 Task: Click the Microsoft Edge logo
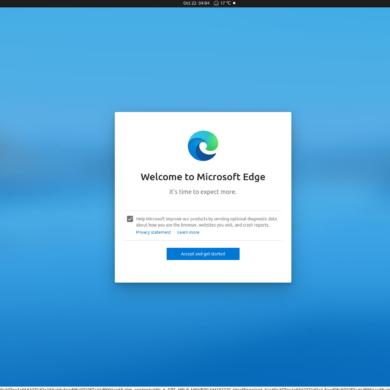[203, 146]
